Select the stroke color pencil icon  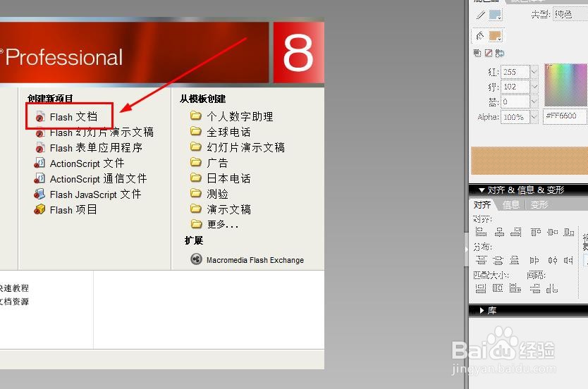click(480, 15)
